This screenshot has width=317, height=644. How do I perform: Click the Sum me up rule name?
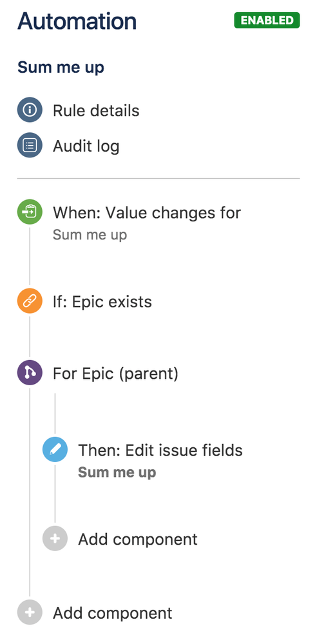coord(61,67)
